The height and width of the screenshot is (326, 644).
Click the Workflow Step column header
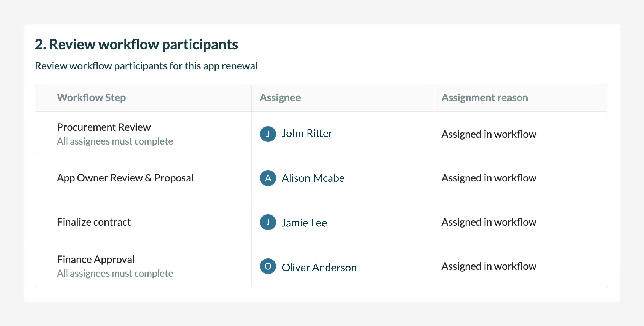tap(91, 98)
